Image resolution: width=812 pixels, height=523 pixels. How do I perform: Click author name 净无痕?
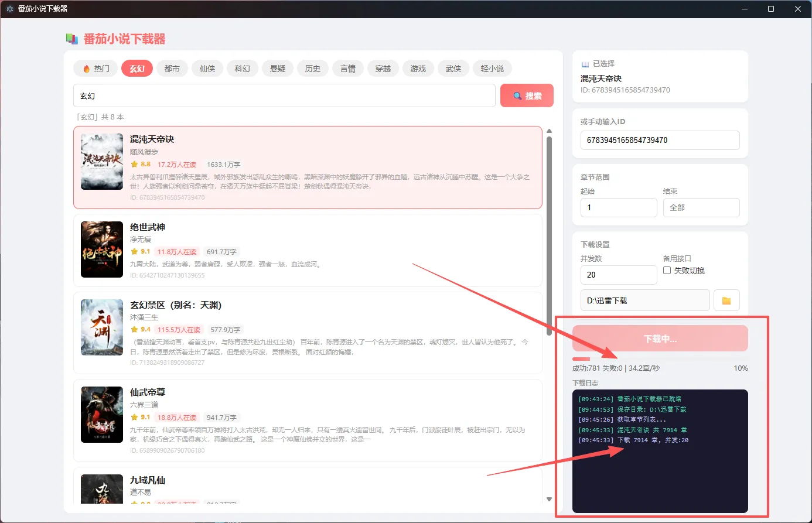point(141,240)
